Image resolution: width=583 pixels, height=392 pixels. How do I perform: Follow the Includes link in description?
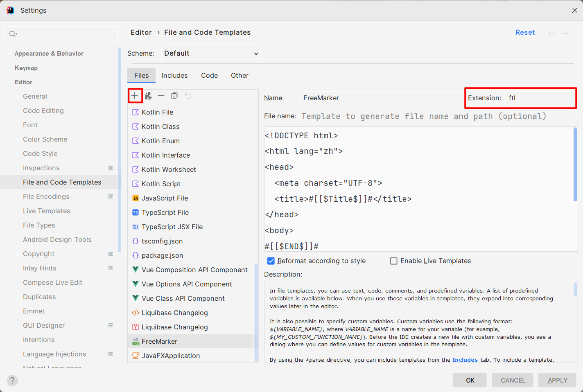pyautogui.click(x=465, y=360)
